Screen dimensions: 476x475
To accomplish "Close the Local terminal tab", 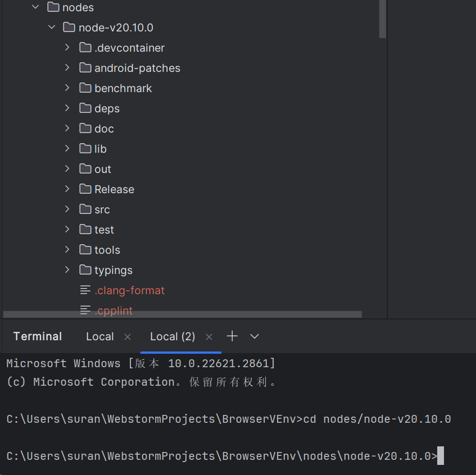I will click(x=128, y=337).
